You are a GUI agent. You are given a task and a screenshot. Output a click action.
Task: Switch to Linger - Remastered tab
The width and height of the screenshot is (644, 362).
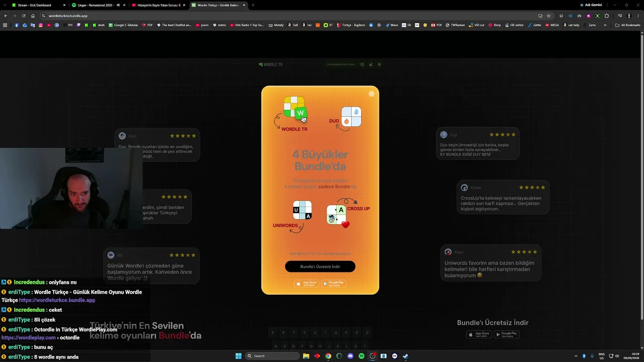[98, 5]
